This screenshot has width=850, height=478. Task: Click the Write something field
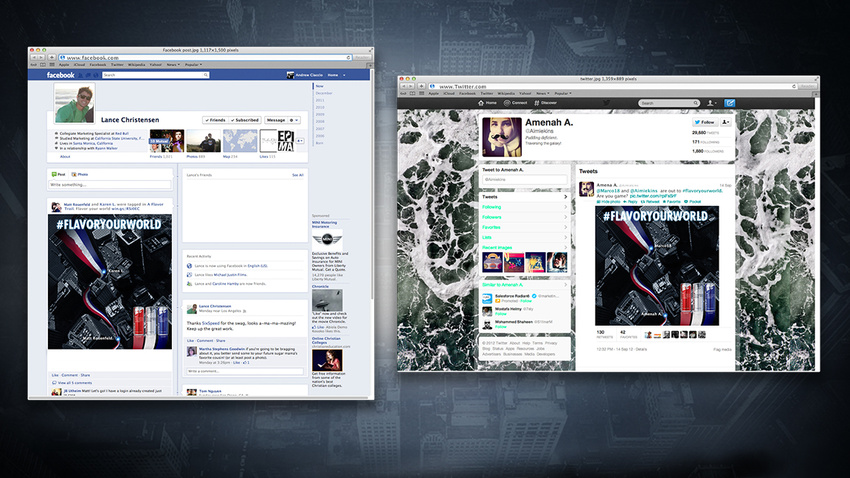click(x=110, y=185)
